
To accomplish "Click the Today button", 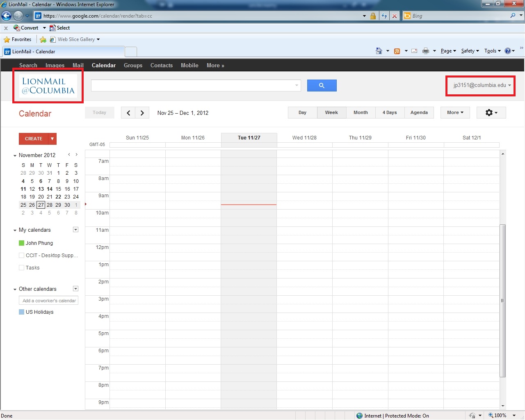I will click(99, 112).
